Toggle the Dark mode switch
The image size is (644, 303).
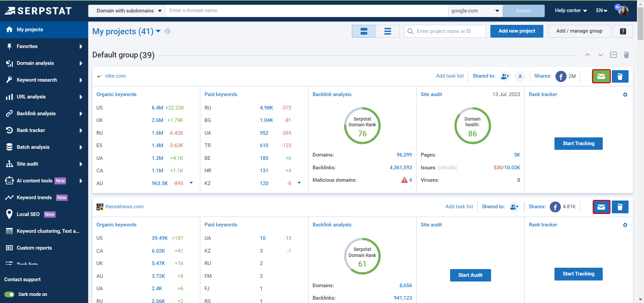coord(9,294)
